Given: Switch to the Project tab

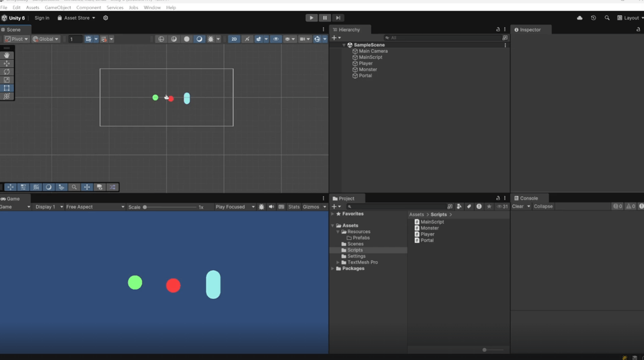Looking at the screenshot, I should click(346, 198).
